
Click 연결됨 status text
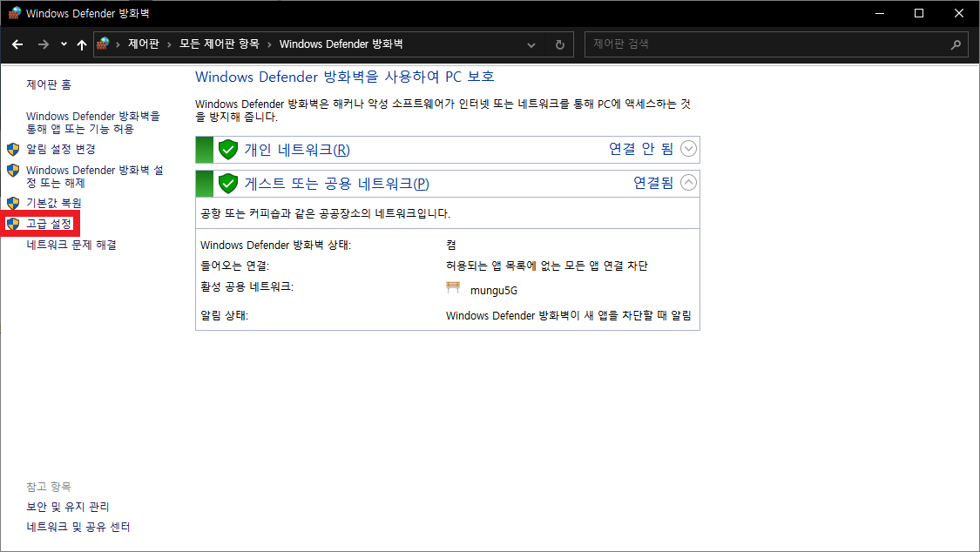coord(653,182)
